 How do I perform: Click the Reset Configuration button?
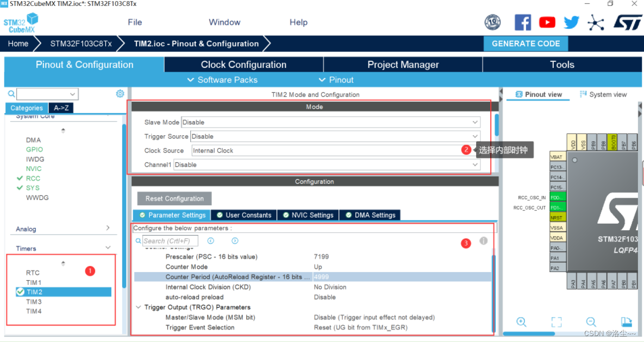tap(174, 199)
